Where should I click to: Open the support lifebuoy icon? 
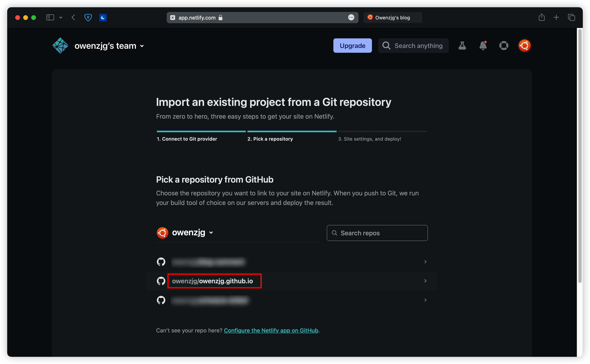point(503,46)
